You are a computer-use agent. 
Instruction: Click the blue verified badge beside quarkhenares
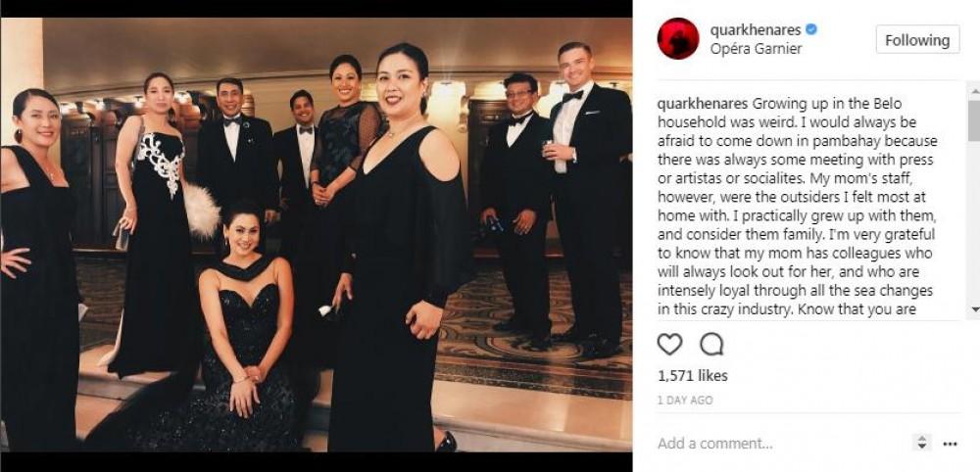pyautogui.click(x=811, y=29)
